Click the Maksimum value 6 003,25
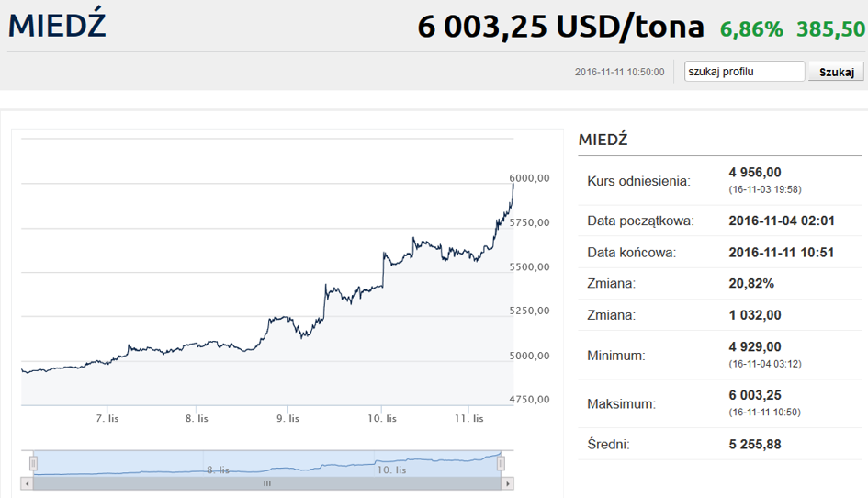This screenshot has height=498, width=868. (x=755, y=395)
